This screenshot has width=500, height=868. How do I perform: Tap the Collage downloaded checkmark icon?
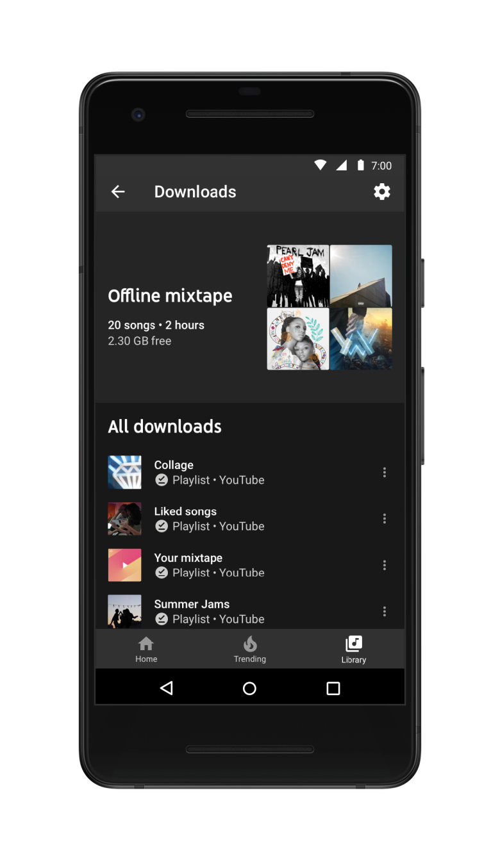pyautogui.click(x=162, y=480)
